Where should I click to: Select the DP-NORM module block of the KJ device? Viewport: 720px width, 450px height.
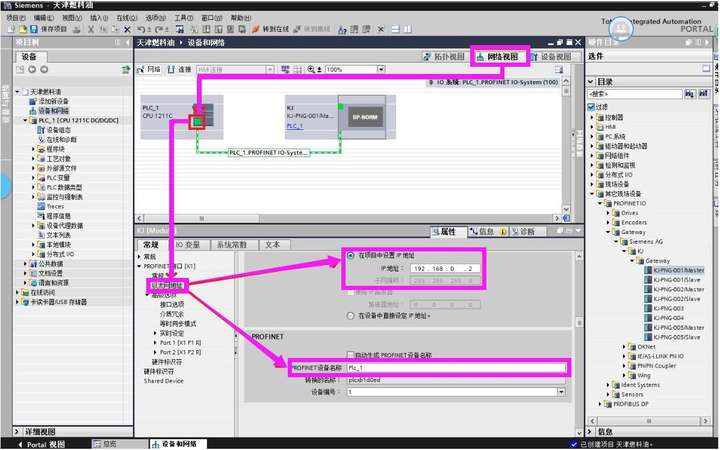[x=364, y=117]
